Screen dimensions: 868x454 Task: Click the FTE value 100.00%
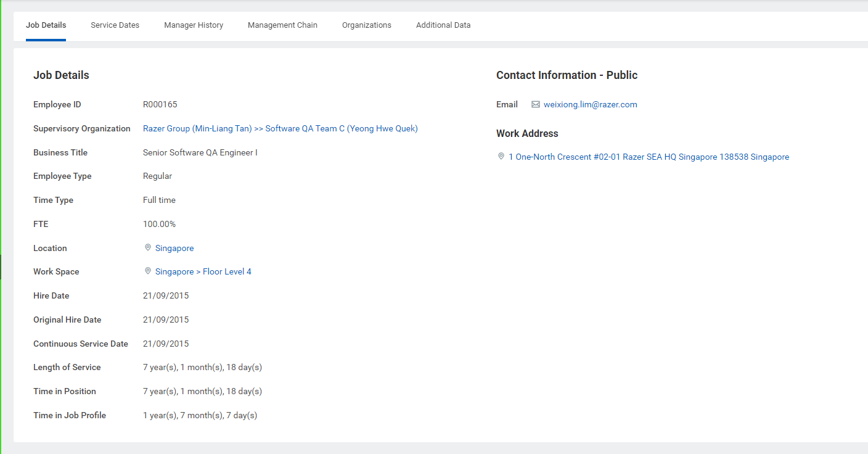pyautogui.click(x=160, y=224)
